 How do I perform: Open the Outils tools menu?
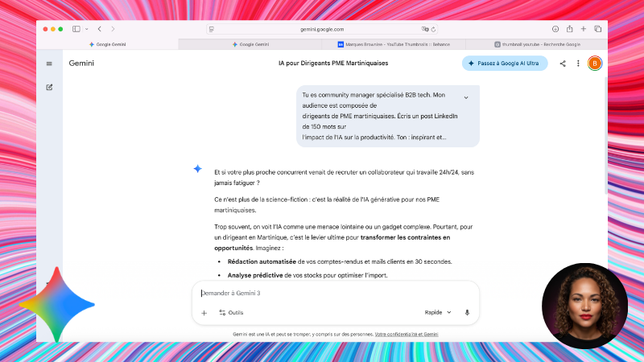tap(231, 312)
